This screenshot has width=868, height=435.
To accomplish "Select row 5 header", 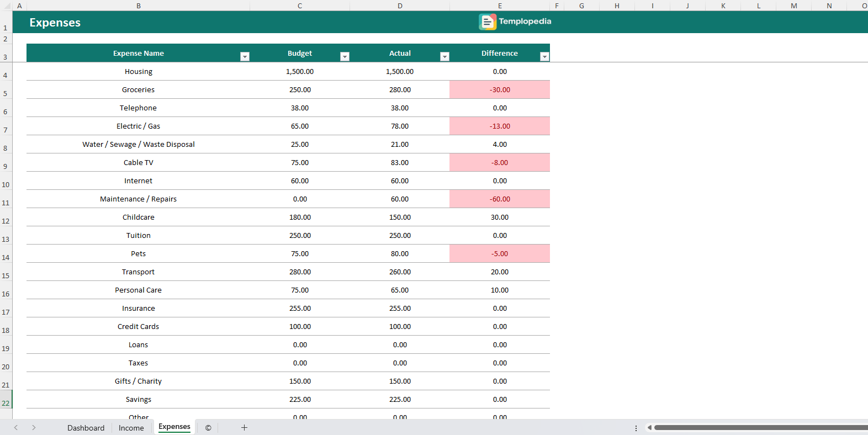I will coord(6,90).
